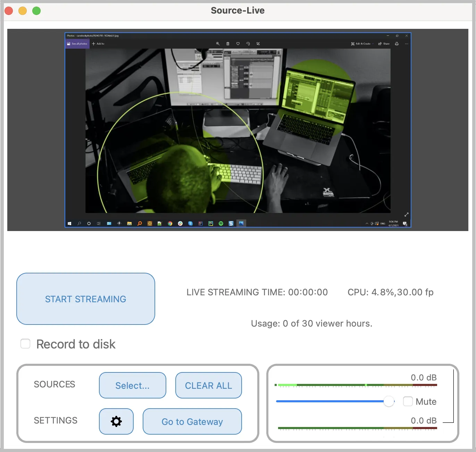476x452 pixels.
Task: Click the Slack icon in the preview taskbar
Action: pos(180,223)
